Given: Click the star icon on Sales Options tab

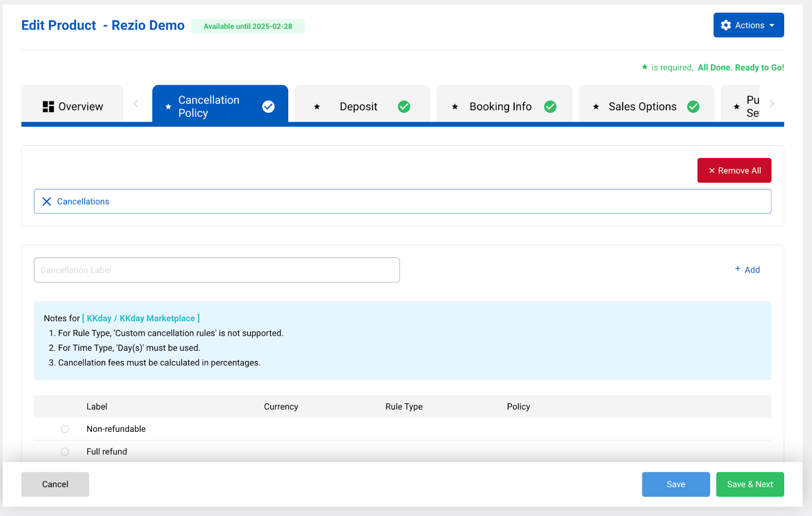Looking at the screenshot, I should tap(596, 107).
